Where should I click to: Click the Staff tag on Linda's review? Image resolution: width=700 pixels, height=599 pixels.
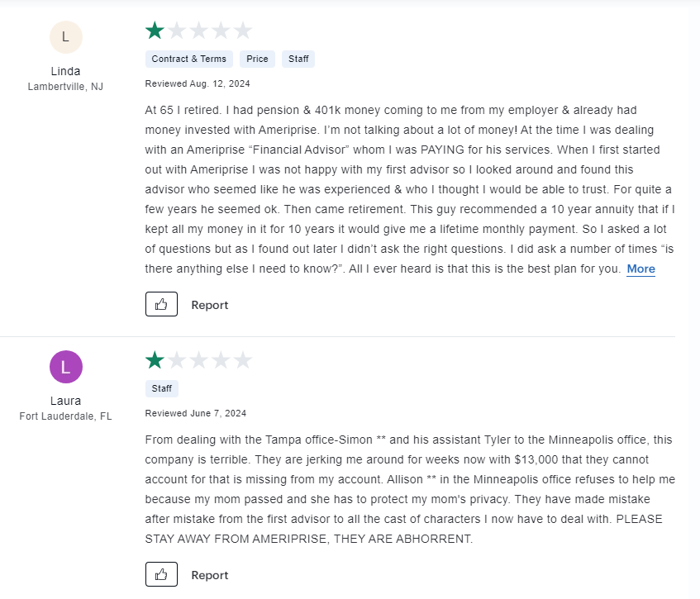click(x=298, y=59)
